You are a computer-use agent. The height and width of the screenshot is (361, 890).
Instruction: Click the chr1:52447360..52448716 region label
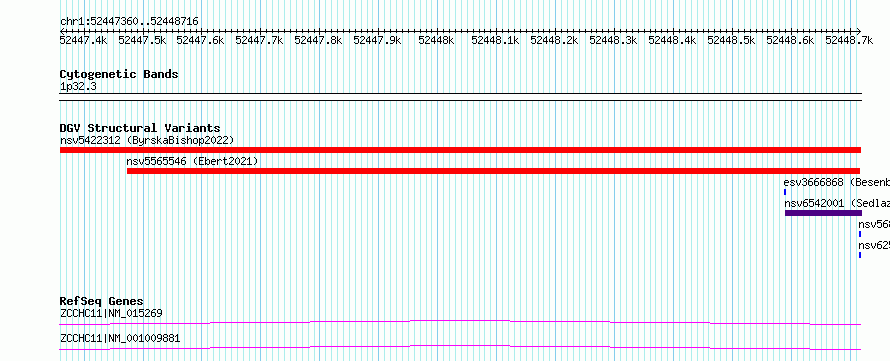click(x=129, y=22)
